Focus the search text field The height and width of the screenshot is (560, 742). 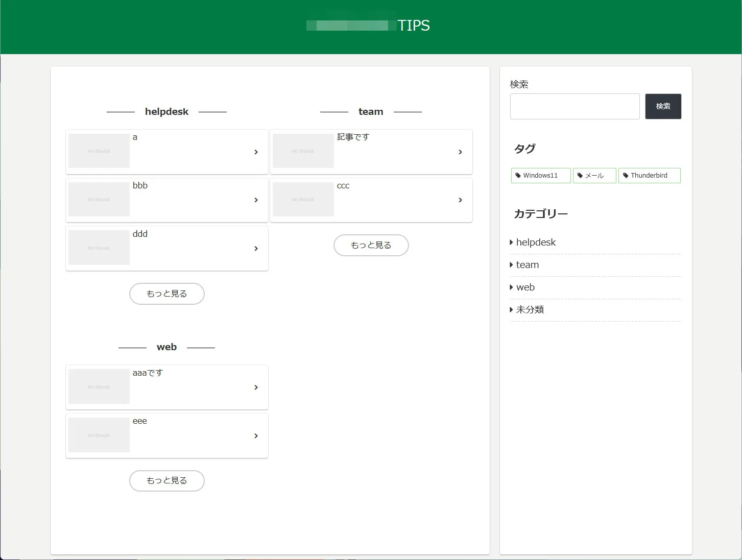[x=575, y=107]
